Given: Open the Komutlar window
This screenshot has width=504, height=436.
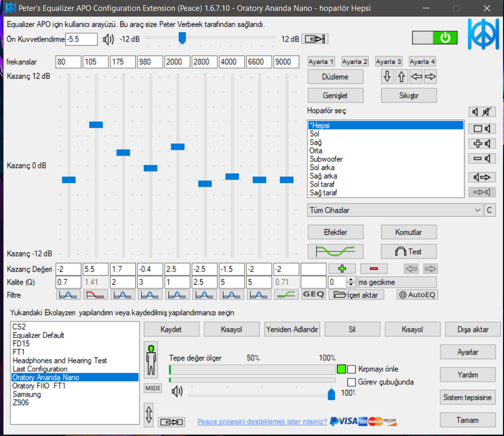Looking at the screenshot, I should [x=409, y=232].
